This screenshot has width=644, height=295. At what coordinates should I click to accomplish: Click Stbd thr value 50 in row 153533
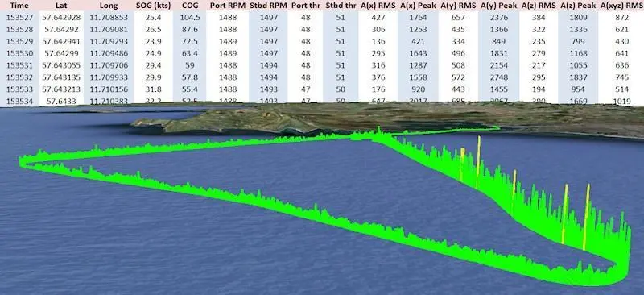pyautogui.click(x=341, y=89)
